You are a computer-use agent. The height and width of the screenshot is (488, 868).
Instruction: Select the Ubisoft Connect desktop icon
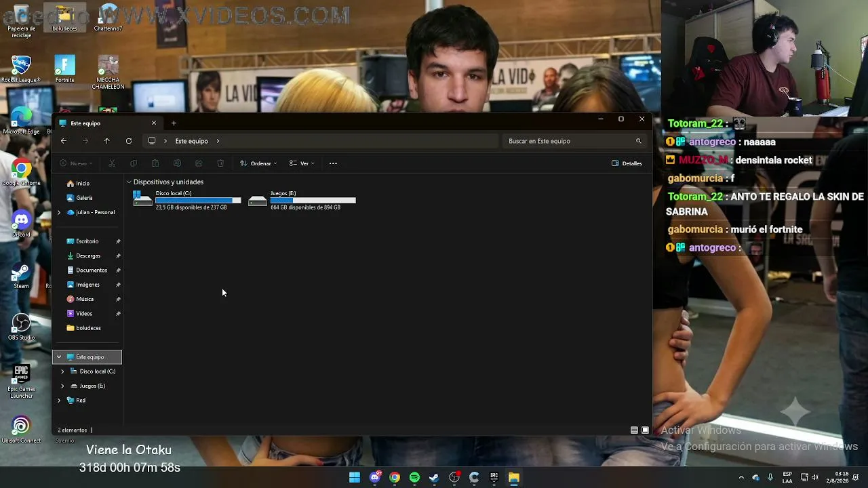(x=21, y=430)
